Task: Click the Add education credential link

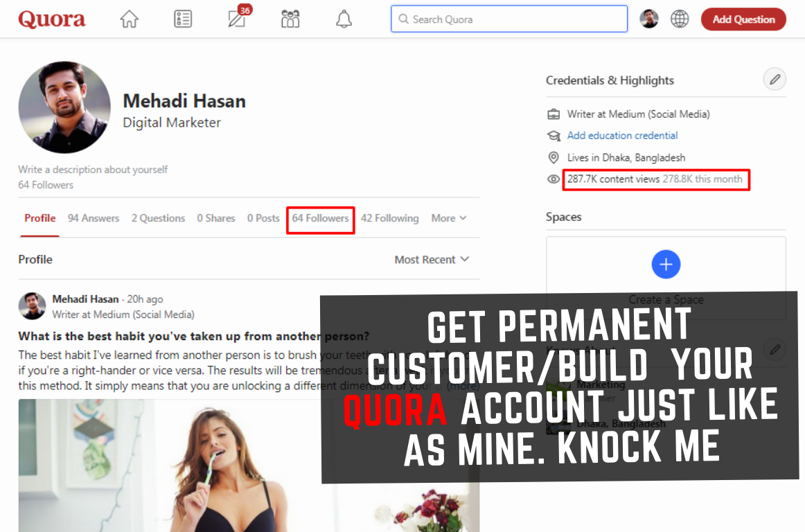Action: click(x=622, y=135)
